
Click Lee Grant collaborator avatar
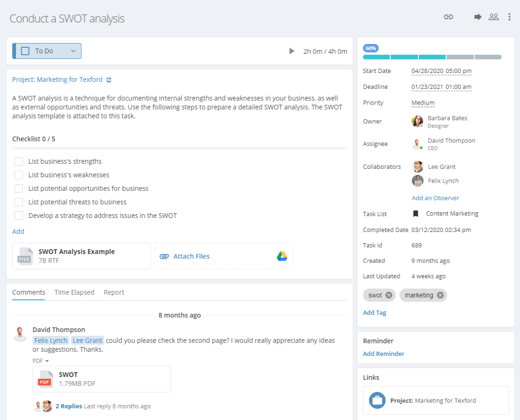point(417,167)
